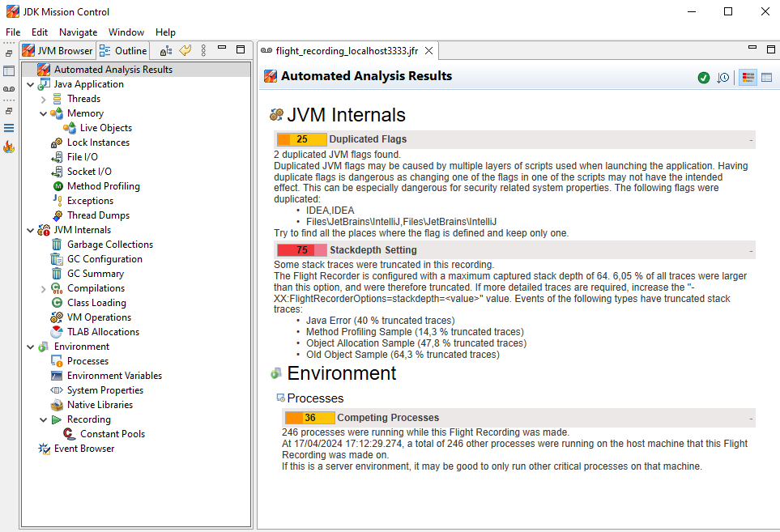Expand the Threads tree node
The image size is (780, 532).
[43, 100]
